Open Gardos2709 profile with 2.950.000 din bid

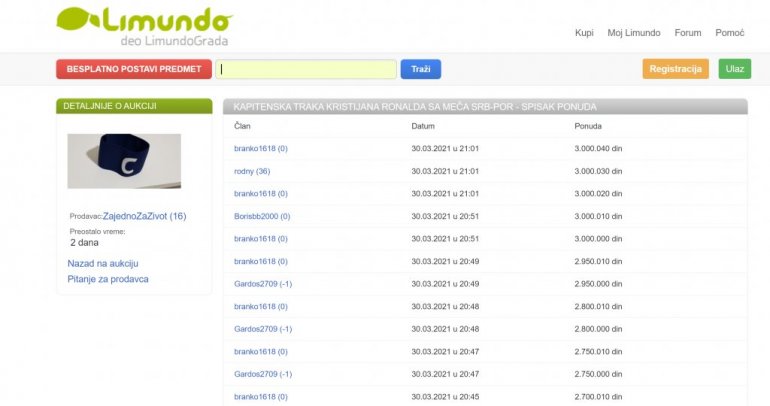pos(263,284)
